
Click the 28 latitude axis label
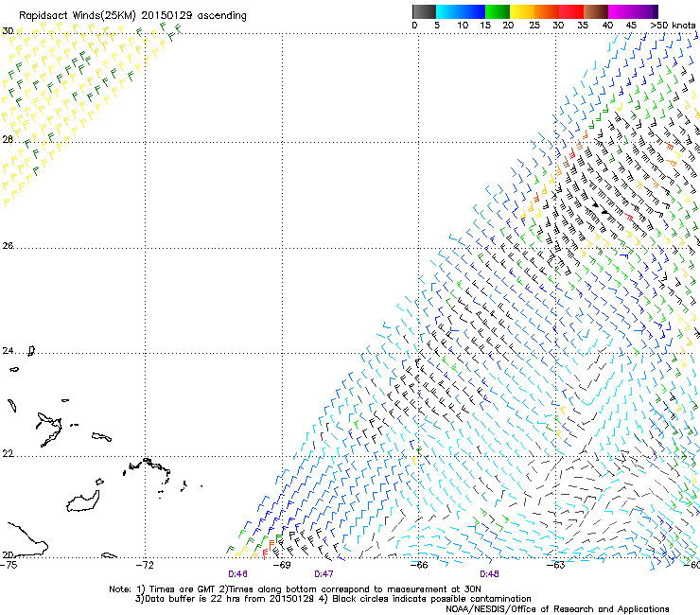pyautogui.click(x=8, y=140)
